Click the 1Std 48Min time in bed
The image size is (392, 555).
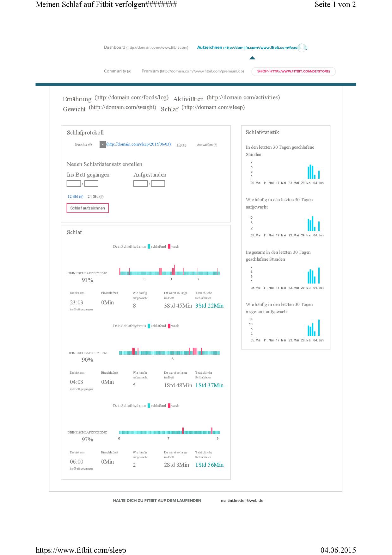[178, 385]
